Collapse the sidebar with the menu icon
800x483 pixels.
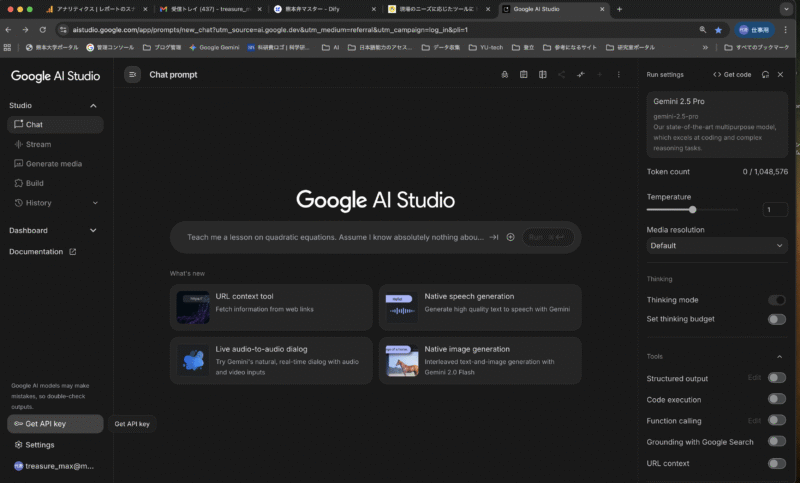point(132,75)
